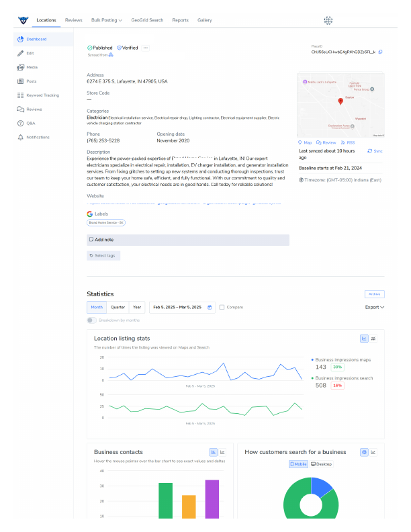Click the Brand Home Service label tag

pos(106,223)
